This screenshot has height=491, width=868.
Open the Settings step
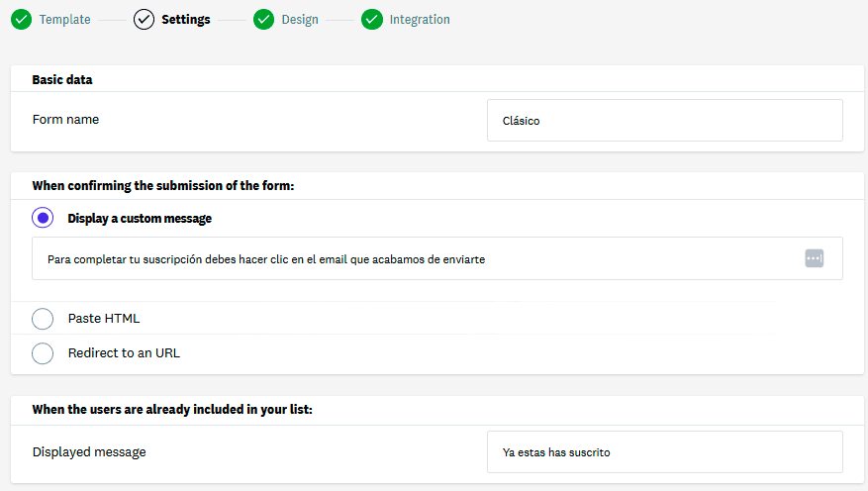pos(186,20)
